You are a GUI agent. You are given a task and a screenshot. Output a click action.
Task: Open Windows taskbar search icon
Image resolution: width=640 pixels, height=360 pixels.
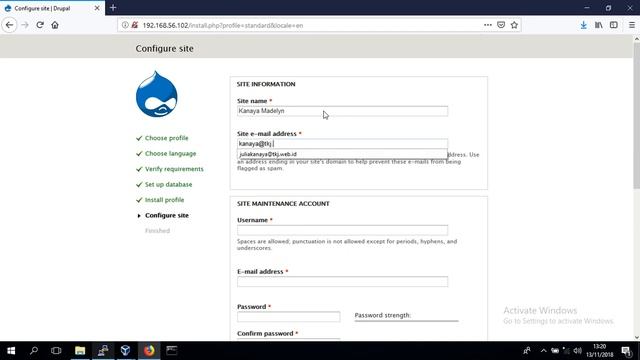(34, 351)
